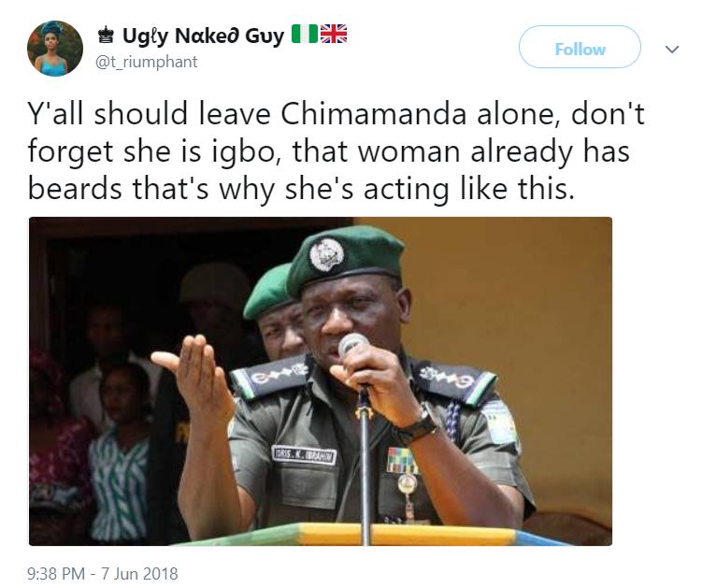Click the 9:38 PM - 7 Jun 2018 timestamp
The height and width of the screenshot is (588, 702).
coord(103,573)
